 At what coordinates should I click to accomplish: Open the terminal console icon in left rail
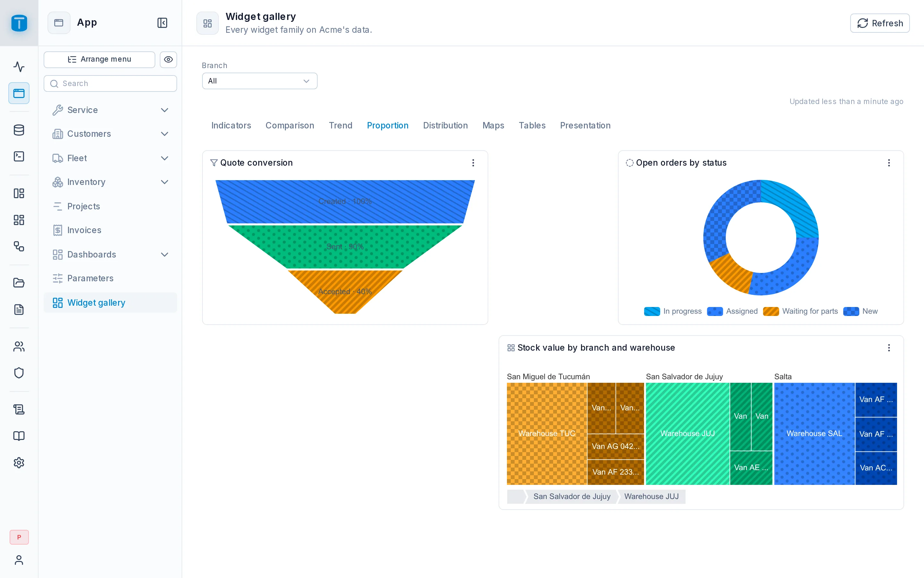[x=19, y=156]
